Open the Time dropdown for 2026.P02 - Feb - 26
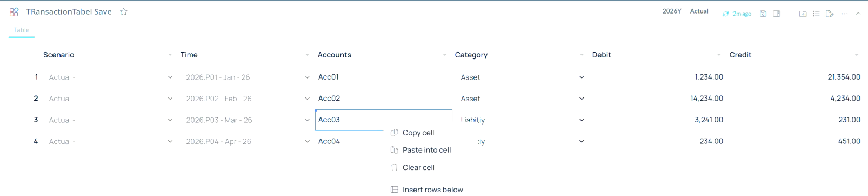868x196 pixels. 308,99
